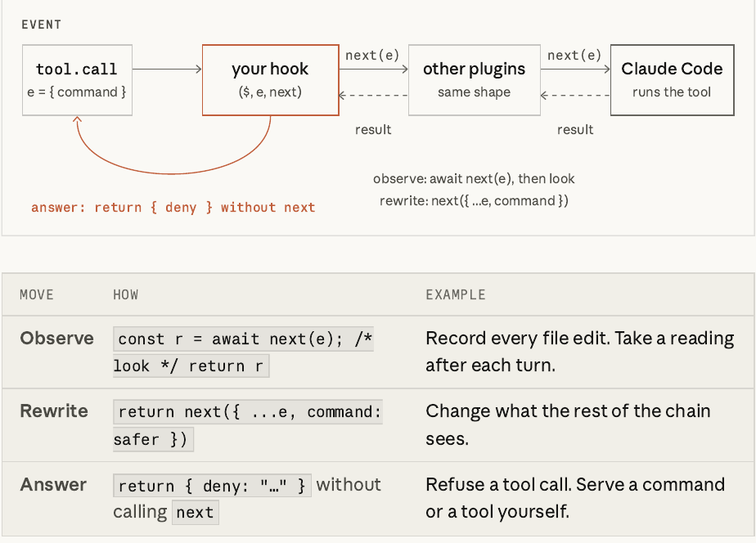
Task: Click the inline 'next' code chip
Action: point(196,512)
